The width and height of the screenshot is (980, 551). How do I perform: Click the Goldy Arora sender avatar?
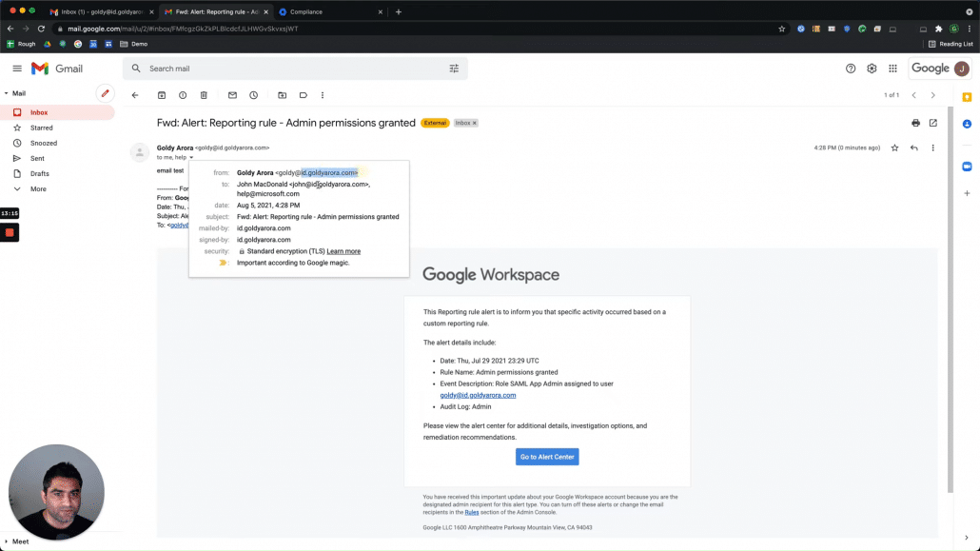point(139,152)
